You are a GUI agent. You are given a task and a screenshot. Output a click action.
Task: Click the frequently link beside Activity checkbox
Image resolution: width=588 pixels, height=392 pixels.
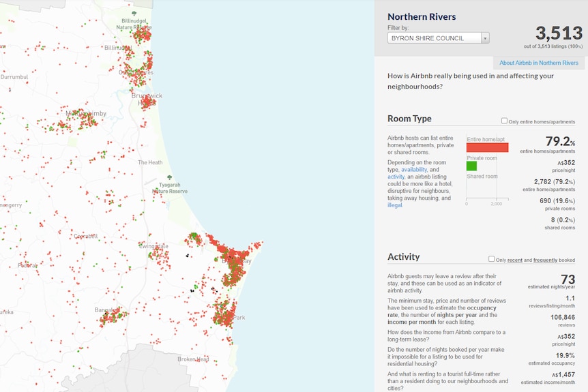click(x=545, y=260)
